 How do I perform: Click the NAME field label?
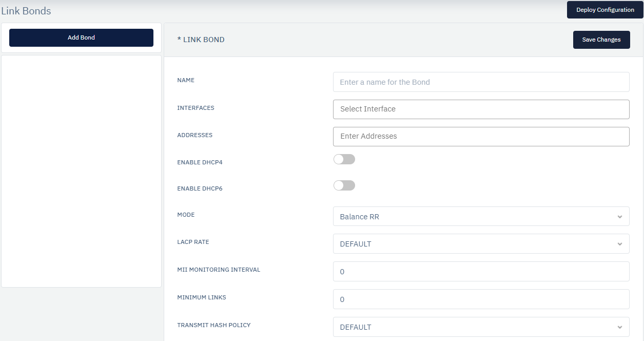click(x=186, y=80)
